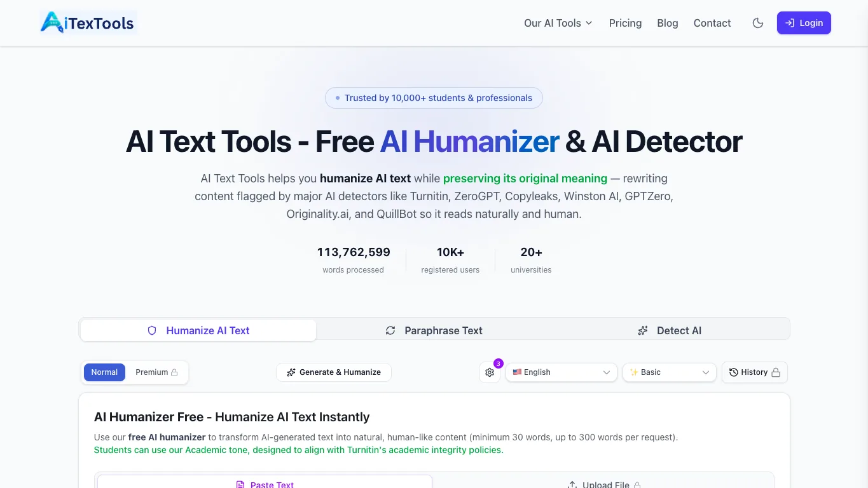Click Generate & Humanize button
Viewport: 868px width, 488px height.
pyautogui.click(x=334, y=372)
